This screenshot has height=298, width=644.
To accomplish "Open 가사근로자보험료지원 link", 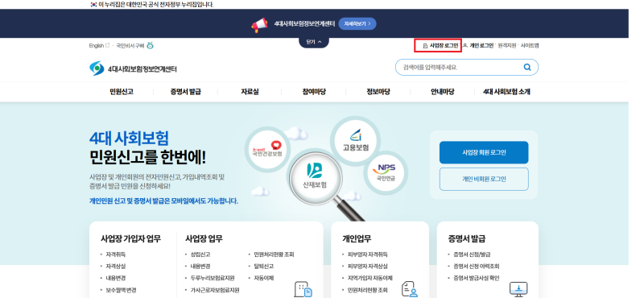I will (215, 290).
